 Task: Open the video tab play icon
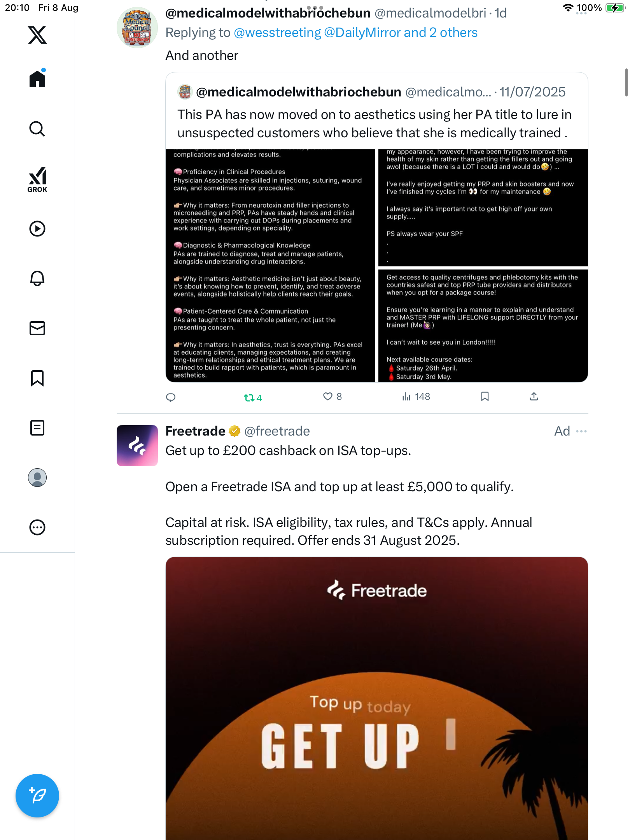(x=37, y=229)
